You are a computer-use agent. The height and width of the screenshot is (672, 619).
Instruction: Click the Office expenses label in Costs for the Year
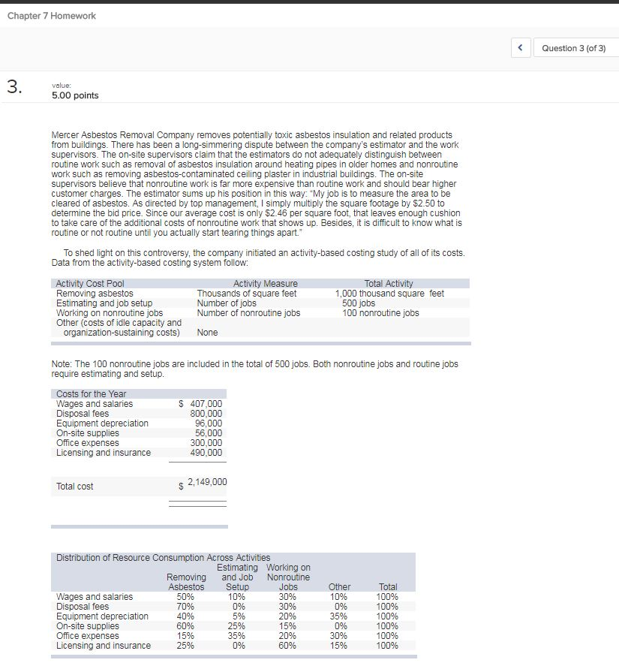pyautogui.click(x=87, y=443)
